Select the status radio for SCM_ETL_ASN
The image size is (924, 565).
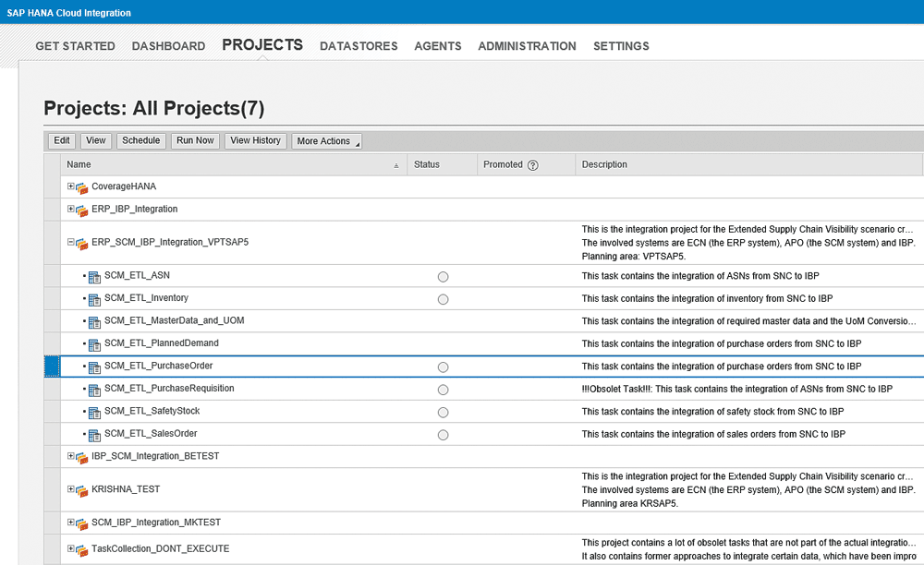pos(443,277)
